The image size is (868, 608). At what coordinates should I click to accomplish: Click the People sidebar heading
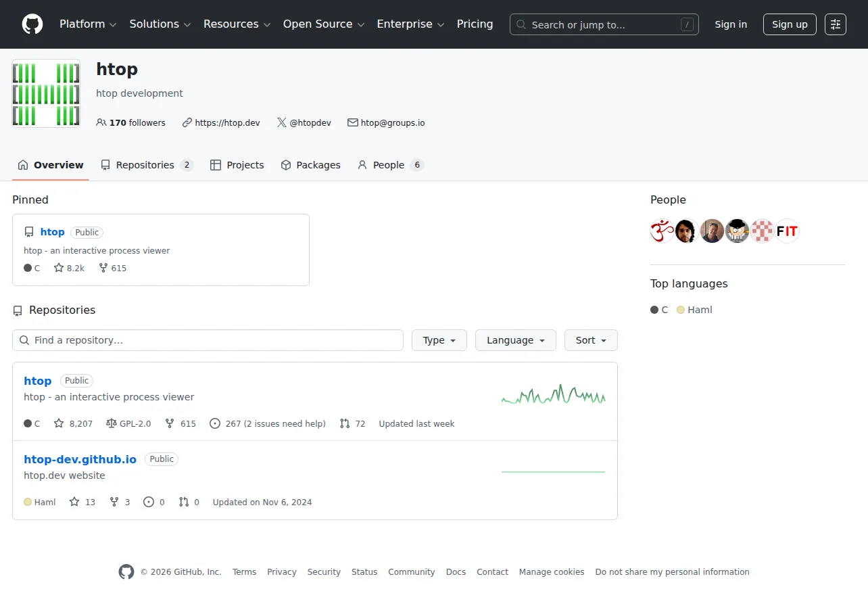click(668, 200)
